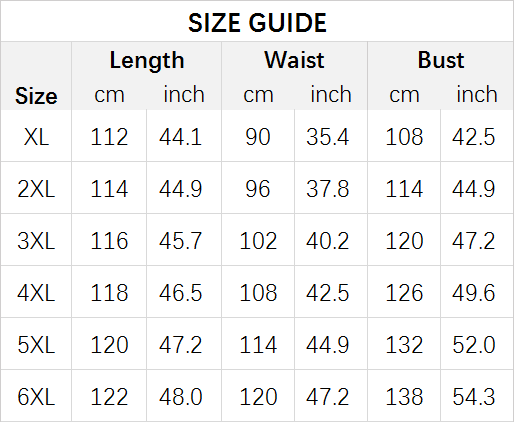The height and width of the screenshot is (423, 515).
Task: Click the Size header cell
Action: click(x=36, y=96)
